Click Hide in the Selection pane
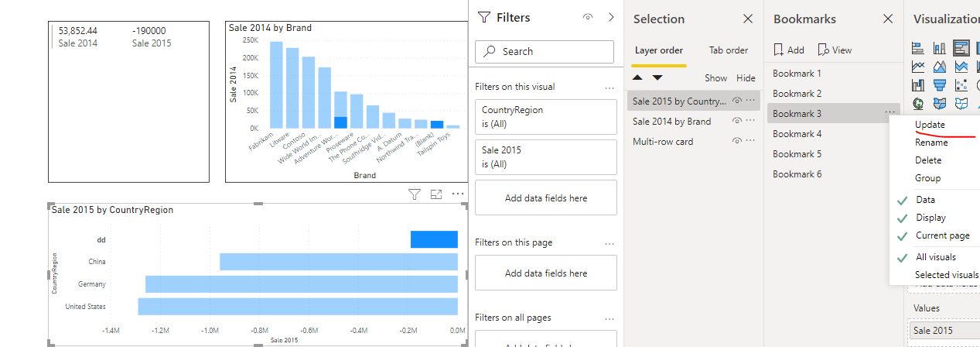 pyautogui.click(x=746, y=78)
